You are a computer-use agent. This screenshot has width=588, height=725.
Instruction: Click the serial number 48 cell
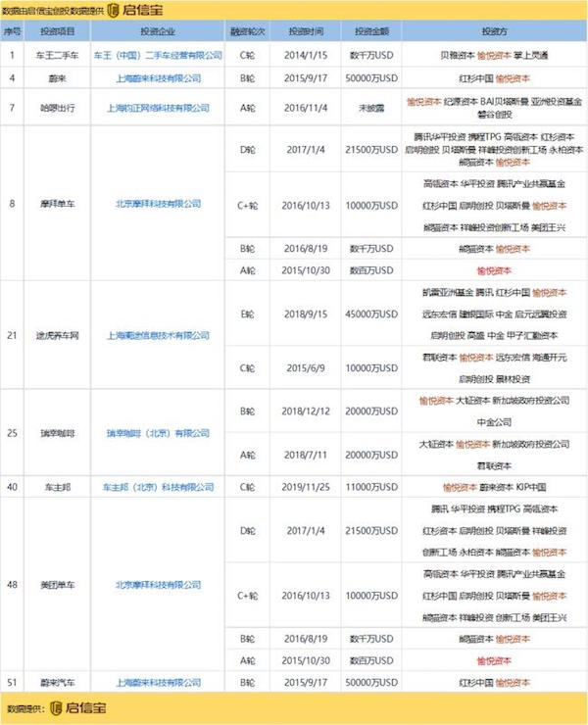[12, 585]
